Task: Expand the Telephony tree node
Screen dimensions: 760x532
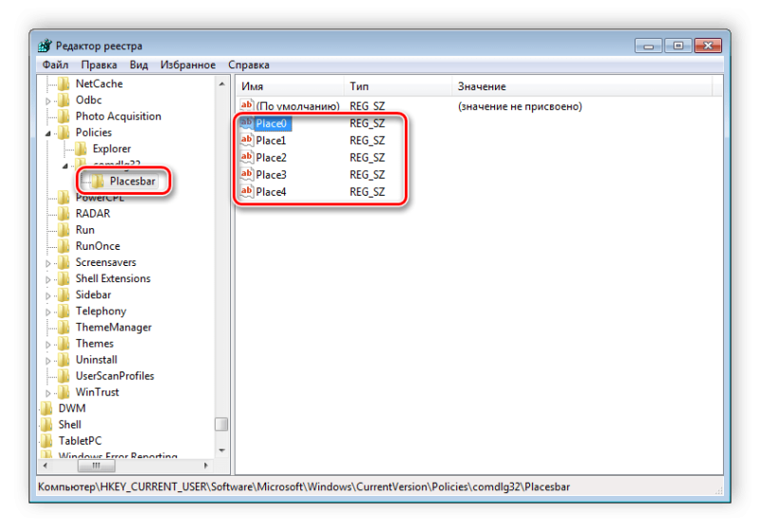Action: [x=48, y=312]
